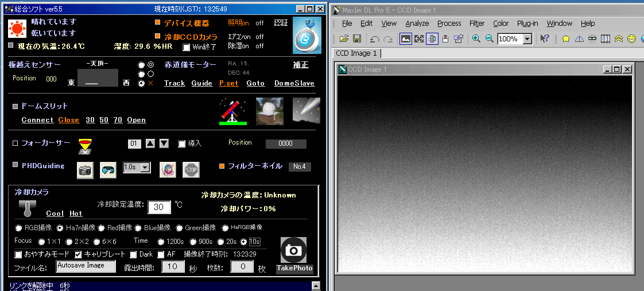
Task: Tick the おやすみモード checkbox
Action: pos(18,254)
